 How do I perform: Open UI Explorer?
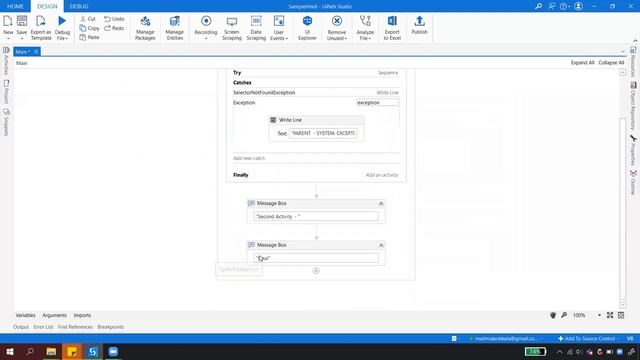click(x=307, y=28)
